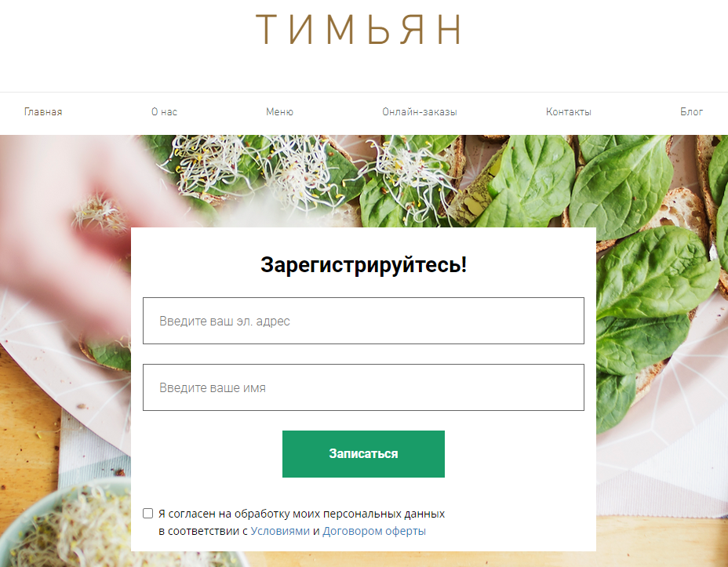The width and height of the screenshot is (728, 567).
Task: Focus the email address input field
Action: click(363, 321)
